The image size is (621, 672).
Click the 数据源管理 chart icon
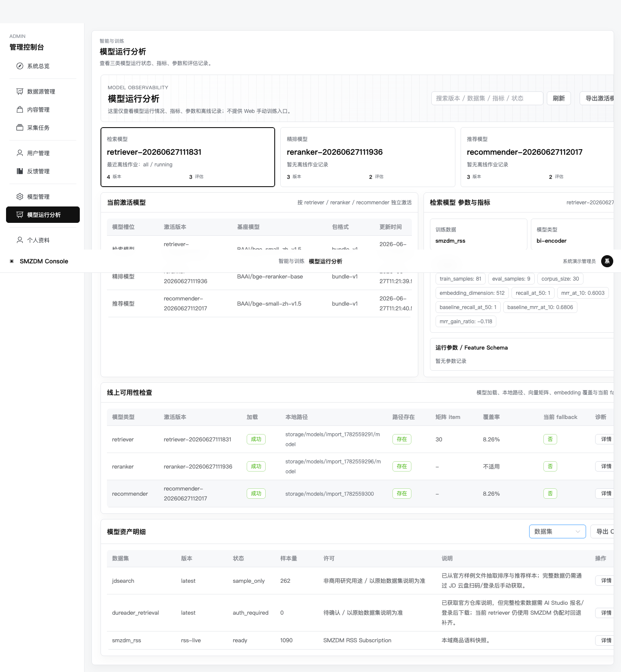click(20, 91)
